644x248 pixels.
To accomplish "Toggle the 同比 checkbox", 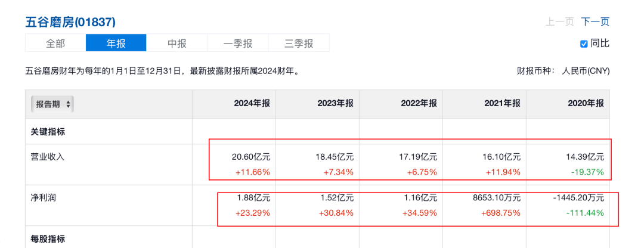I will click(x=584, y=44).
